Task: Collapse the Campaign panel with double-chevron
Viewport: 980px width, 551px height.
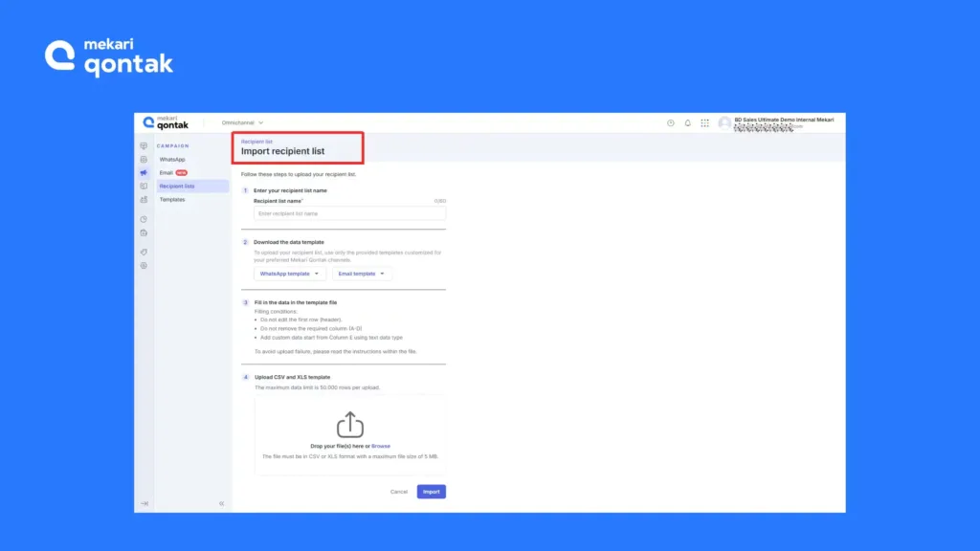Action: tap(221, 503)
